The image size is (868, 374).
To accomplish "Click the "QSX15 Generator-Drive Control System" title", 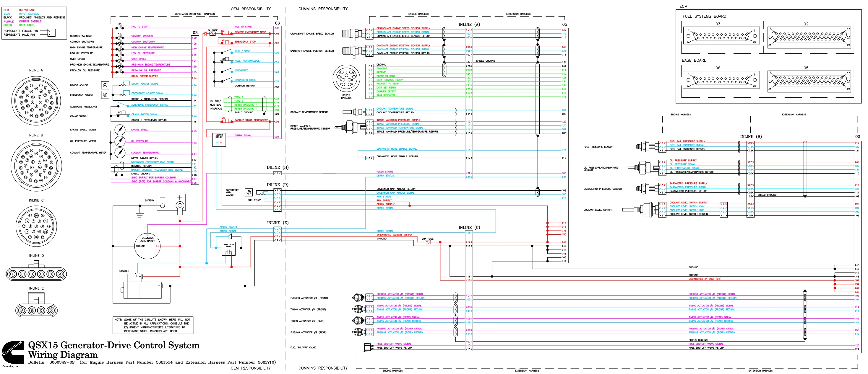I will click(x=114, y=345).
